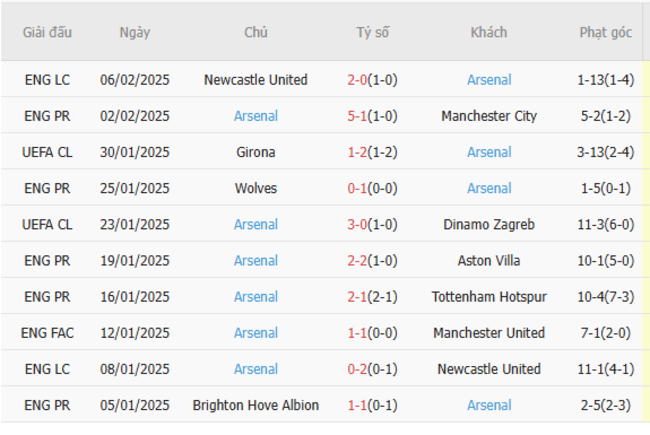650x435 pixels.
Task: Click the "Phạt góc" column header
Action: click(605, 32)
